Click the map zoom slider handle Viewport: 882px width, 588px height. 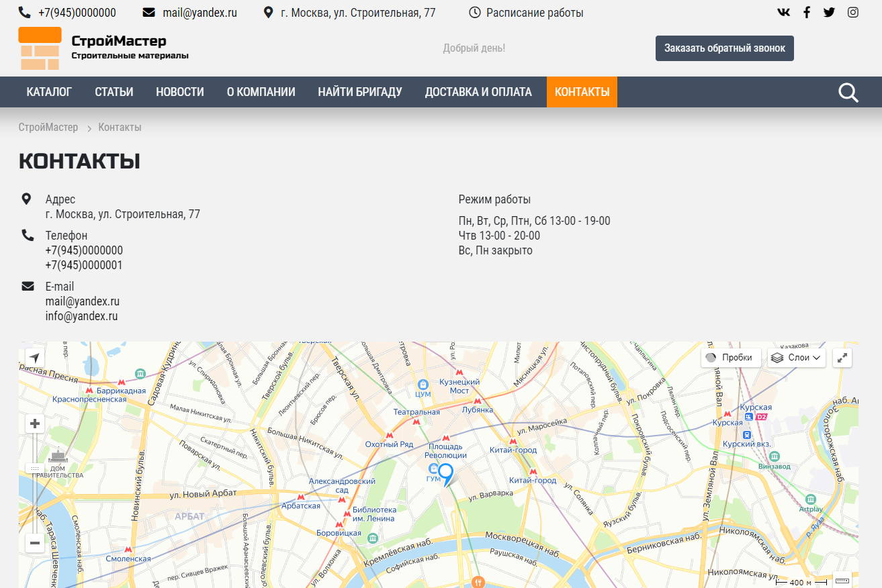click(x=35, y=468)
